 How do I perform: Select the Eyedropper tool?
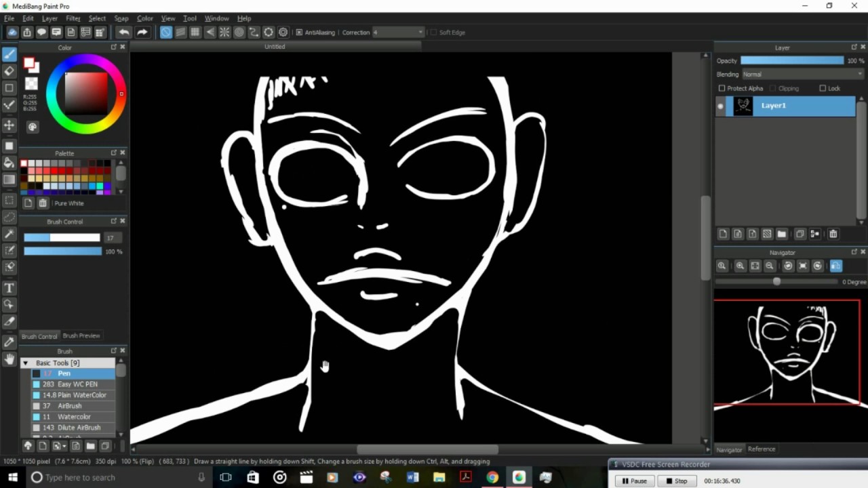(x=9, y=342)
